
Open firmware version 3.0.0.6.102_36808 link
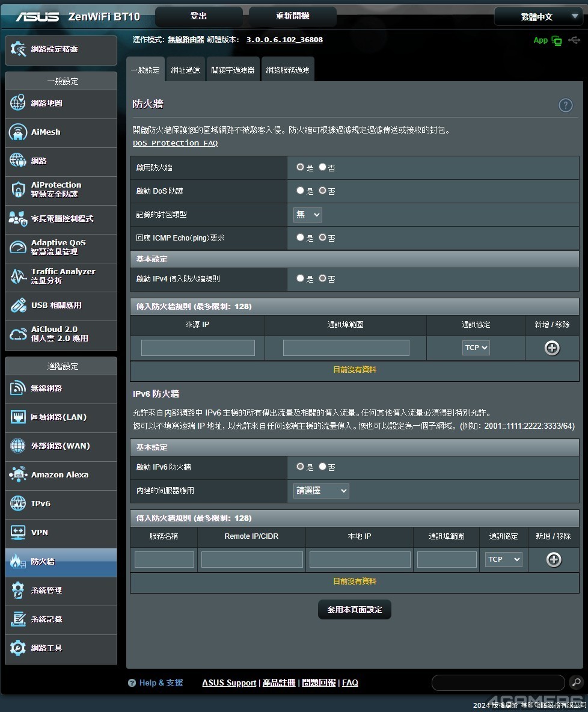click(285, 40)
